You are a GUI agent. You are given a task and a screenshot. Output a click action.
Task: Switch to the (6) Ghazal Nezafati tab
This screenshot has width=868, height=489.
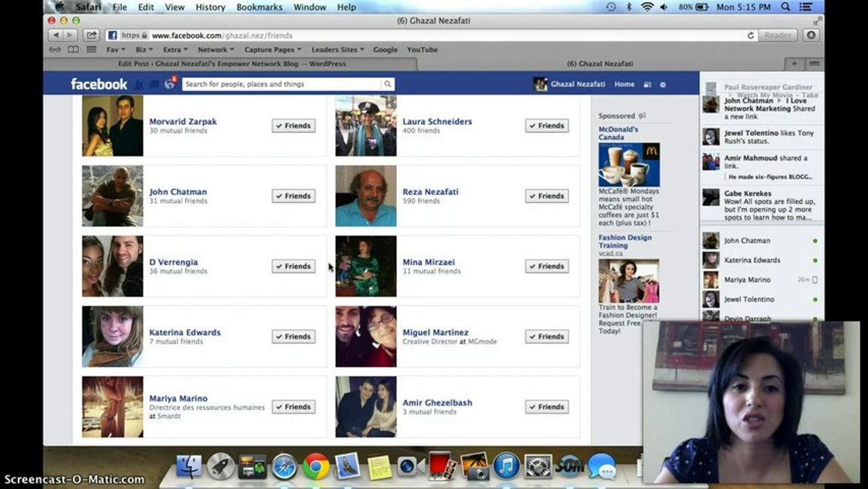600,64
